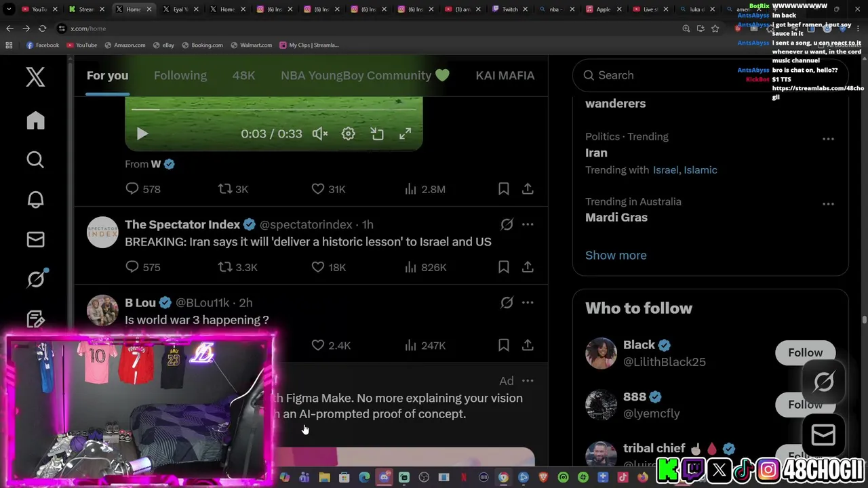Open more options on the Ad post
The height and width of the screenshot is (488, 868).
pyautogui.click(x=528, y=381)
